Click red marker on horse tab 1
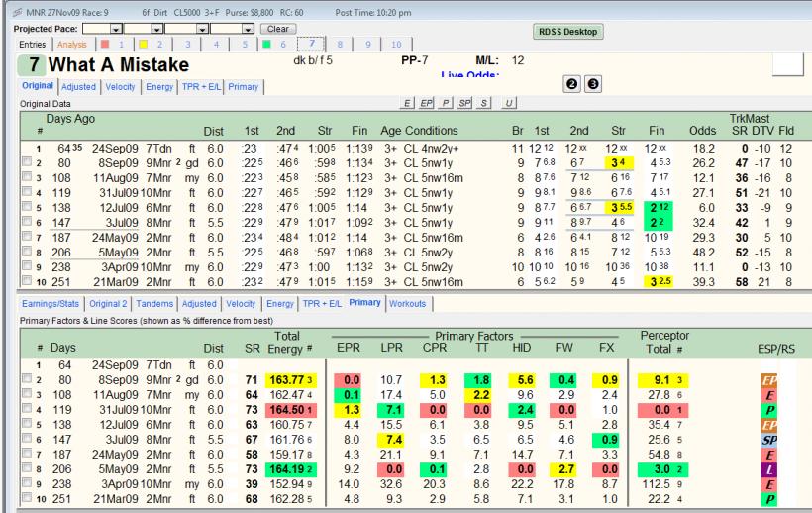This screenshot has width=812, height=513. point(106,45)
